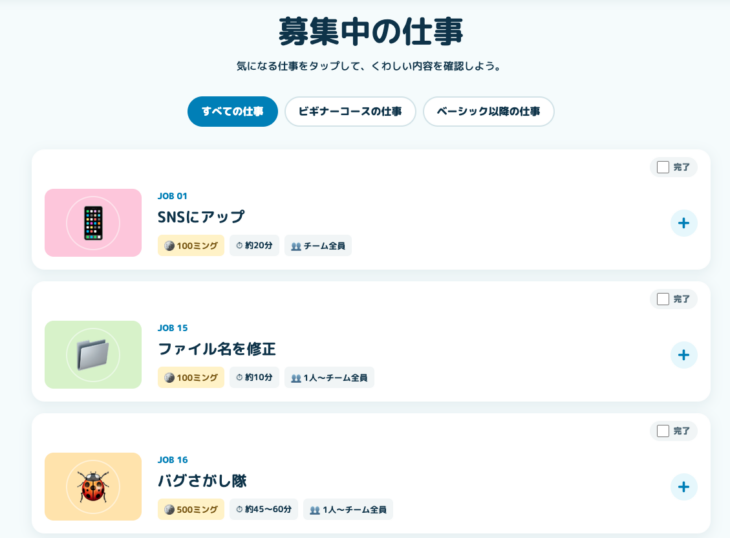
Task: Switch to ビギナーコースの仕事 tab
Action: click(x=350, y=111)
